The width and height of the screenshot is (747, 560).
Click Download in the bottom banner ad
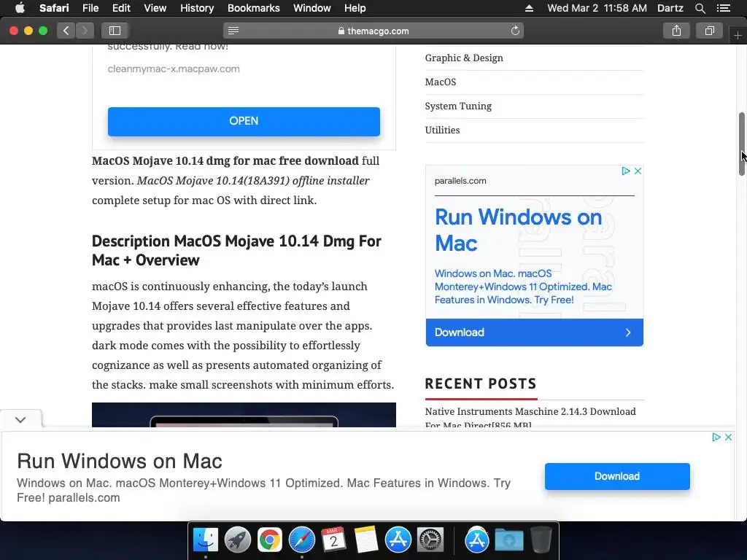pyautogui.click(x=617, y=476)
